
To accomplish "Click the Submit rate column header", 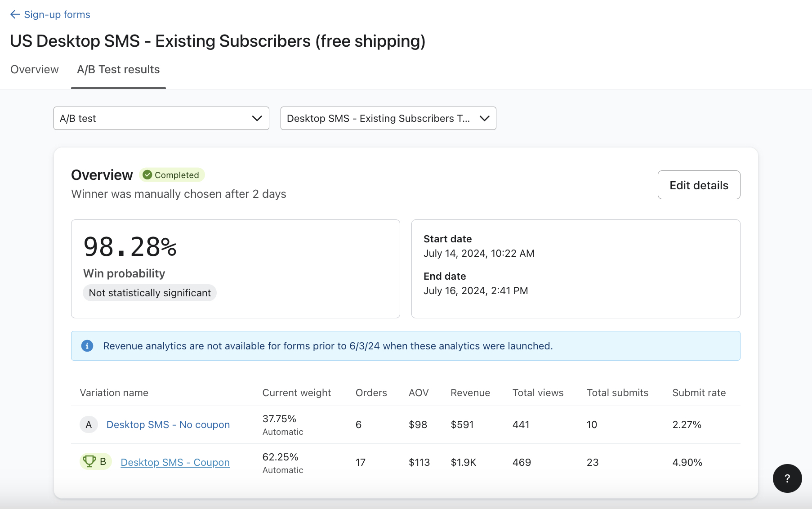I will point(699,393).
